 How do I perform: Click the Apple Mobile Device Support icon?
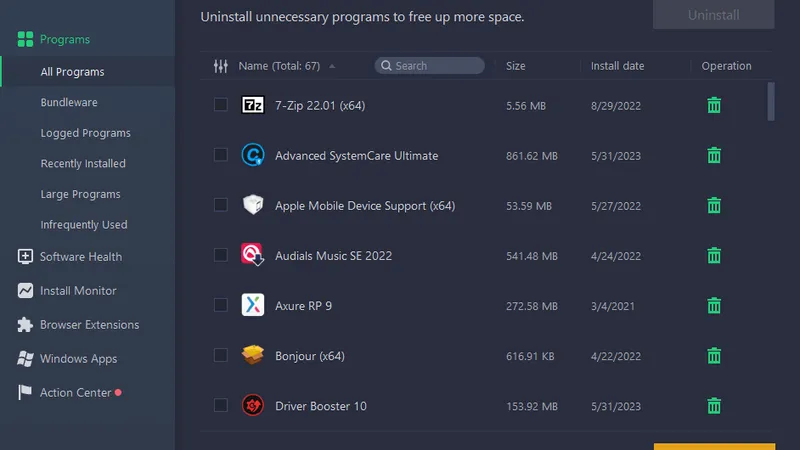pos(253,205)
